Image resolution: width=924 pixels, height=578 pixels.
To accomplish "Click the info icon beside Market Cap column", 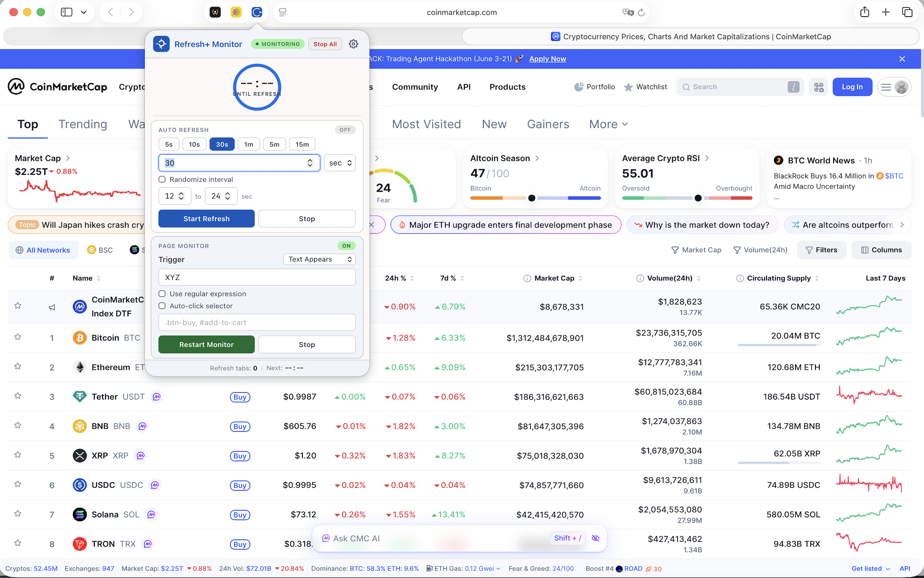I will pyautogui.click(x=527, y=278).
